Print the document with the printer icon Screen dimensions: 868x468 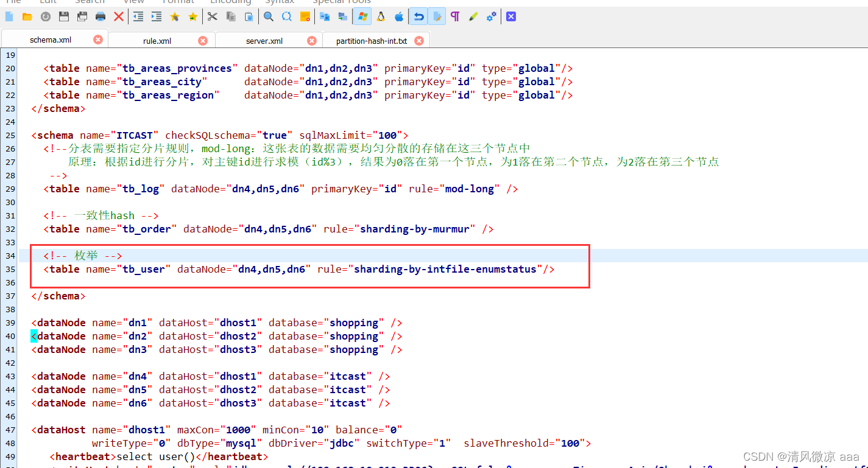coord(101,17)
